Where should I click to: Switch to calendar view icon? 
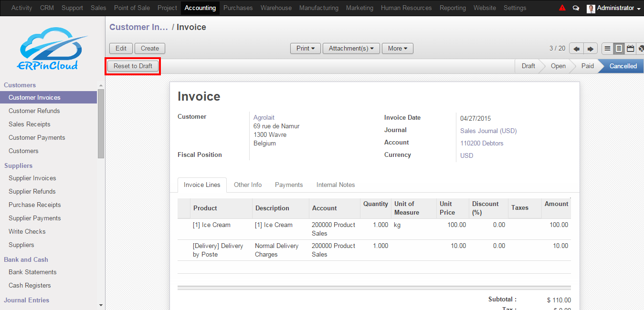tap(630, 49)
